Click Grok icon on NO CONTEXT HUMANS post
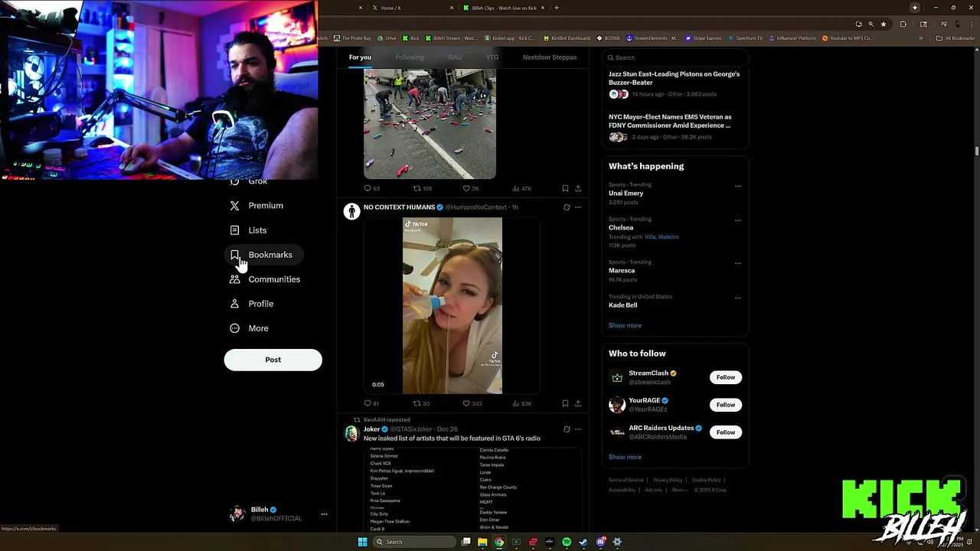Image resolution: width=980 pixels, height=551 pixels. [x=567, y=207]
